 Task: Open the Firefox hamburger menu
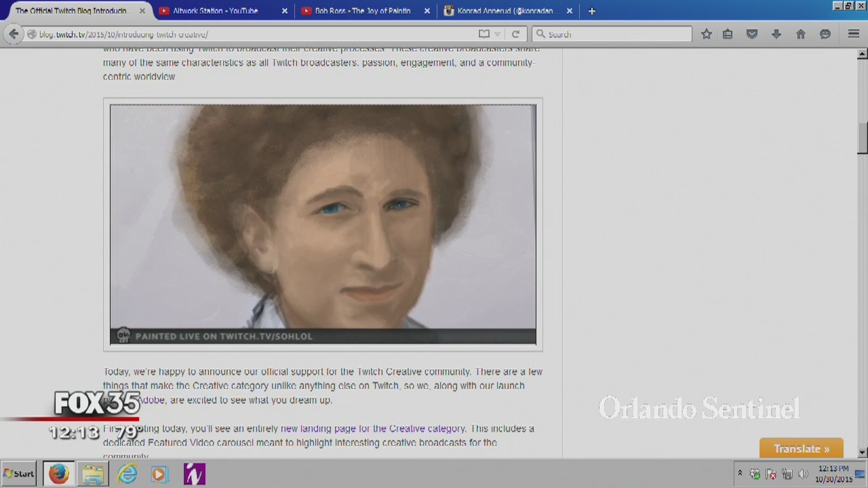[x=854, y=34]
